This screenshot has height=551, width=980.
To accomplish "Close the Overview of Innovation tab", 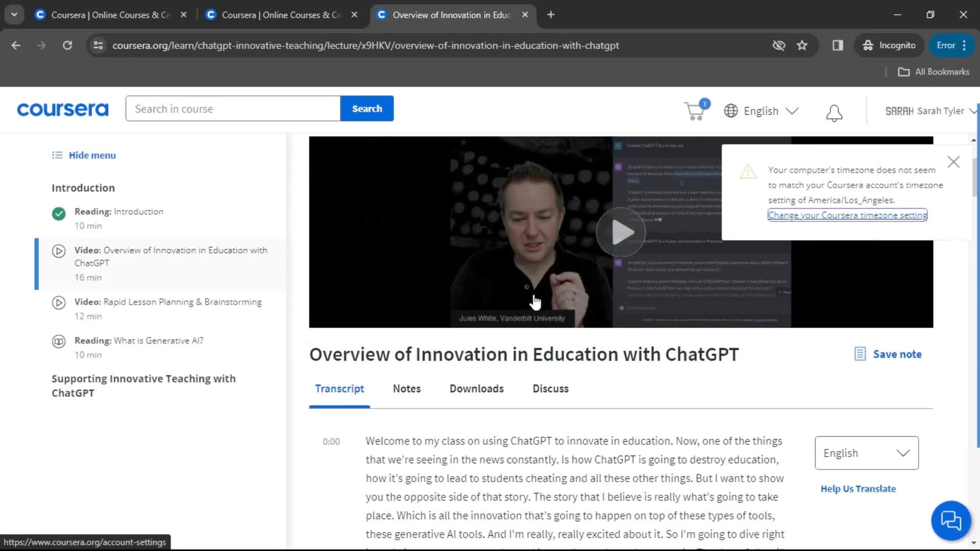I will 525,15.
